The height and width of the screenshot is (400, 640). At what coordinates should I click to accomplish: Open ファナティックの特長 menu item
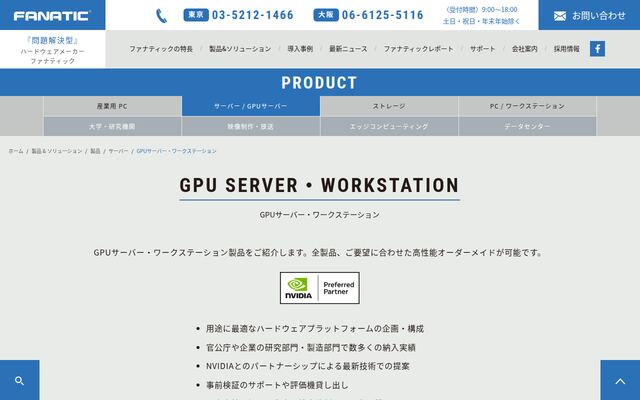pyautogui.click(x=161, y=49)
